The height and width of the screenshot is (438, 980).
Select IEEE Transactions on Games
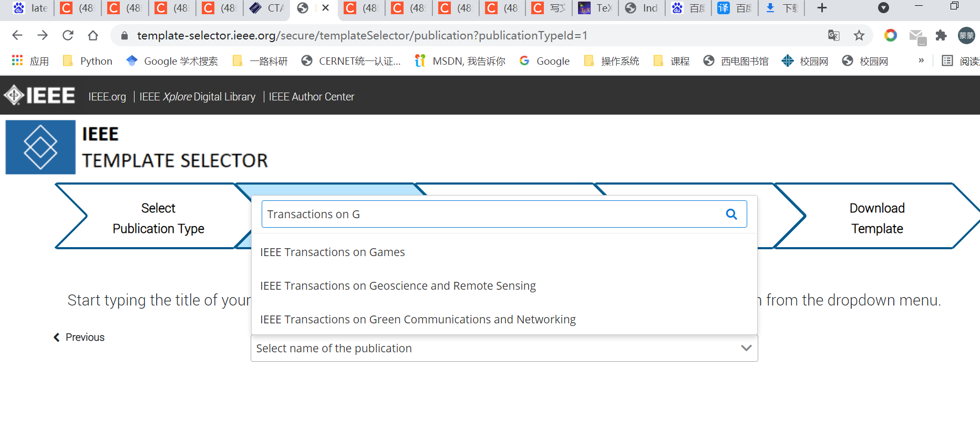(x=504, y=252)
